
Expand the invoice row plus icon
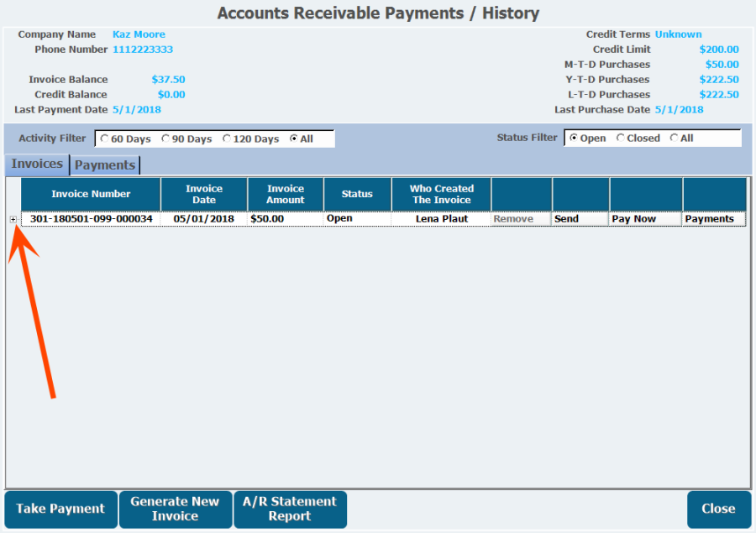coord(13,219)
